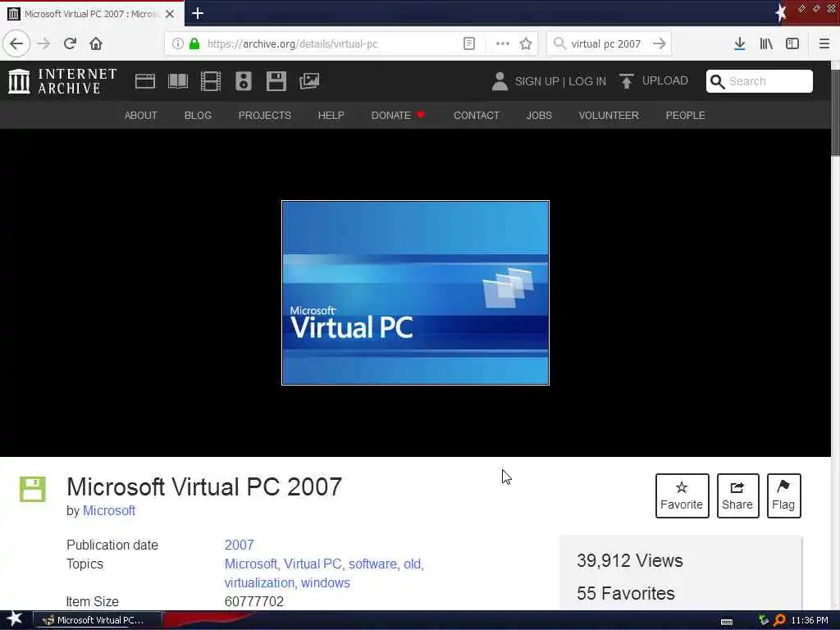Image resolution: width=840 pixels, height=630 pixels.
Task: Go back to the previous page
Action: (16, 43)
